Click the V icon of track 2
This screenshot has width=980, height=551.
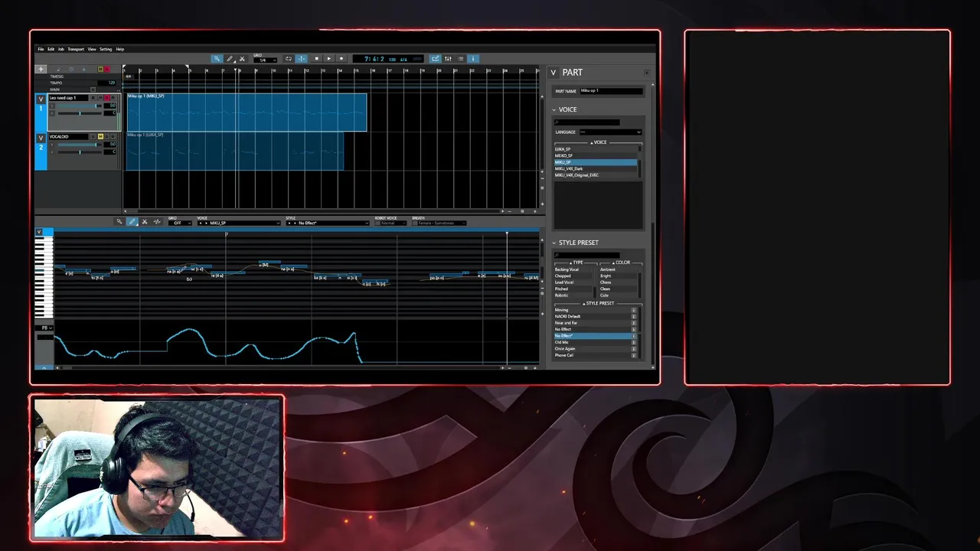(41, 139)
